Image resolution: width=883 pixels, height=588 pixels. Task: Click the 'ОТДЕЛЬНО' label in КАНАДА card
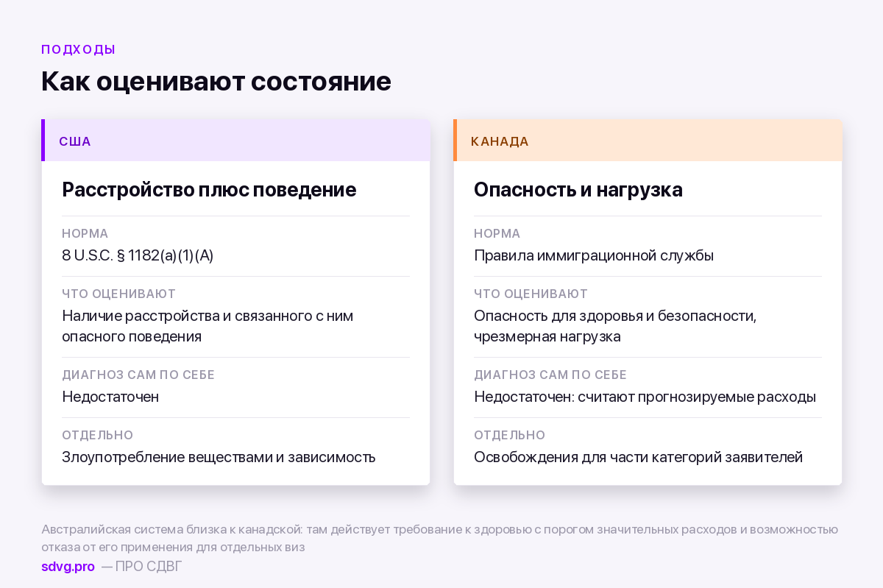510,436
